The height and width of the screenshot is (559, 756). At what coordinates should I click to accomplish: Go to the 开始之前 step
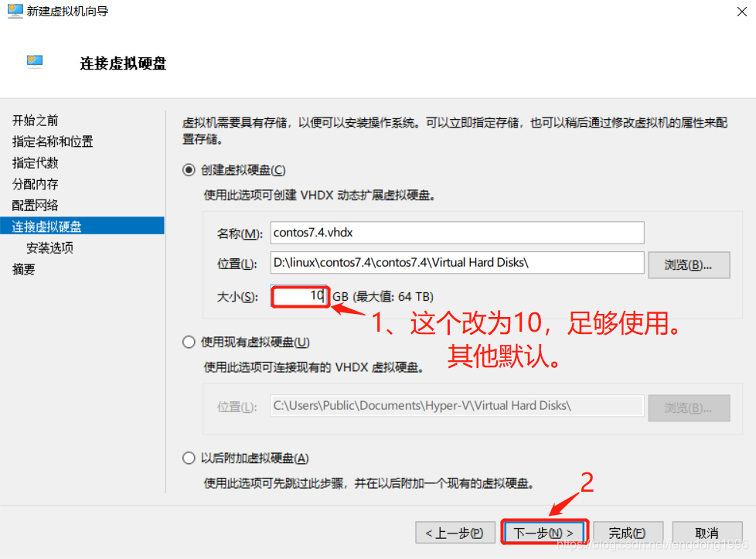tap(36, 121)
